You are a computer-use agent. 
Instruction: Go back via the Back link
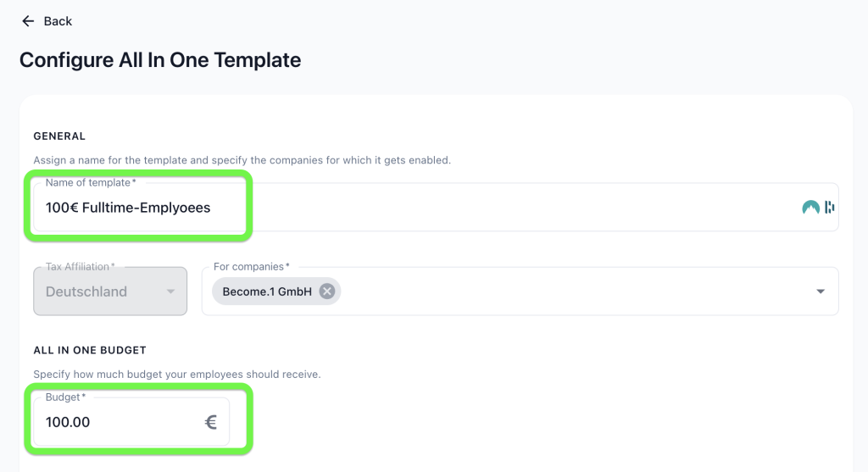(47, 21)
